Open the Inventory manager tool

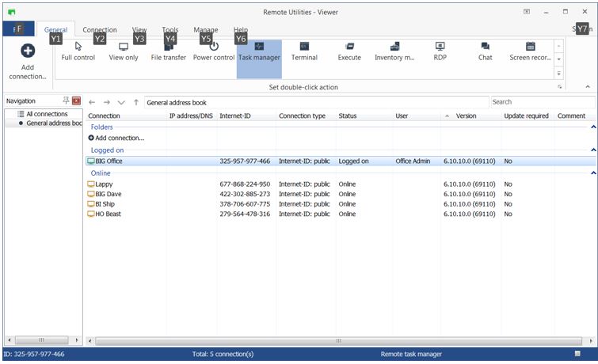coord(394,51)
